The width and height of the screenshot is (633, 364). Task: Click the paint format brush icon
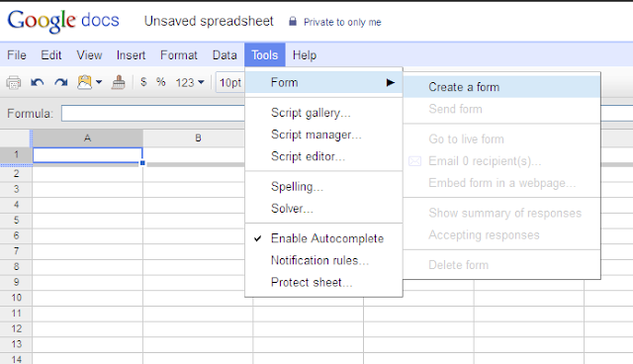119,82
